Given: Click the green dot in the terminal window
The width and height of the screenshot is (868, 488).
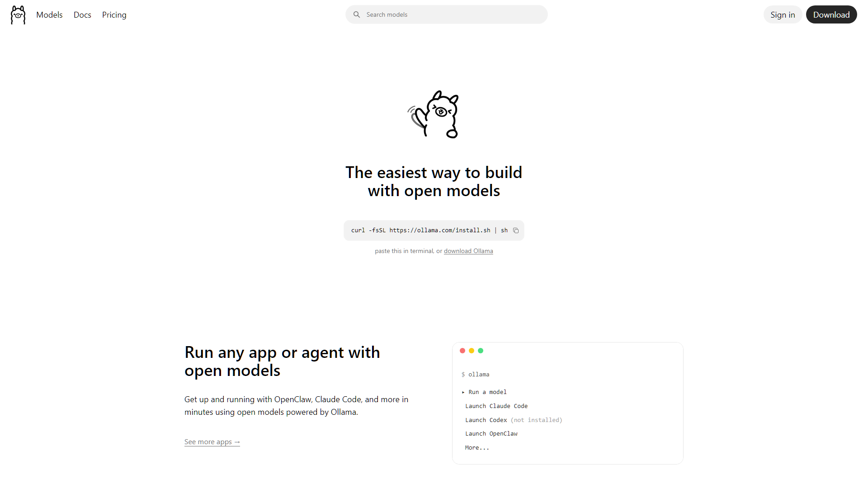Looking at the screenshot, I should (481, 351).
